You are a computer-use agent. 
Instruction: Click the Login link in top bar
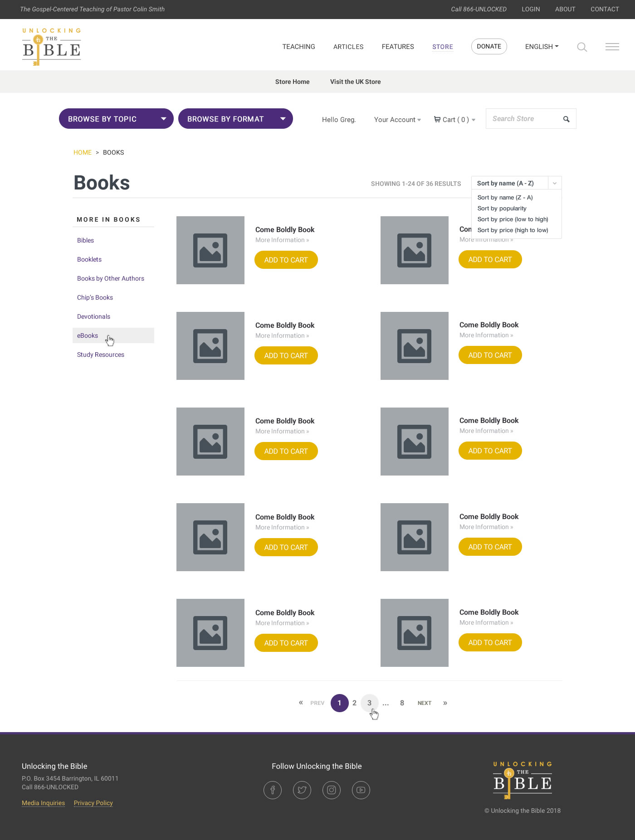(531, 9)
